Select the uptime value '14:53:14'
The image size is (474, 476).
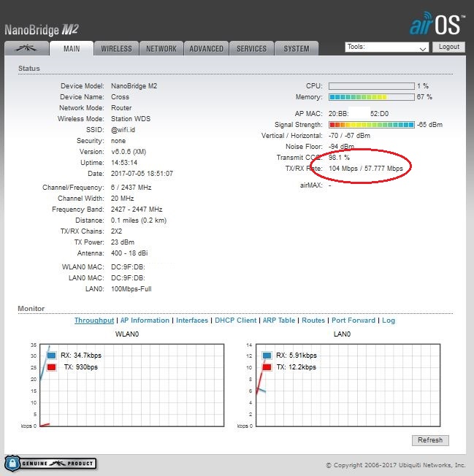(124, 163)
